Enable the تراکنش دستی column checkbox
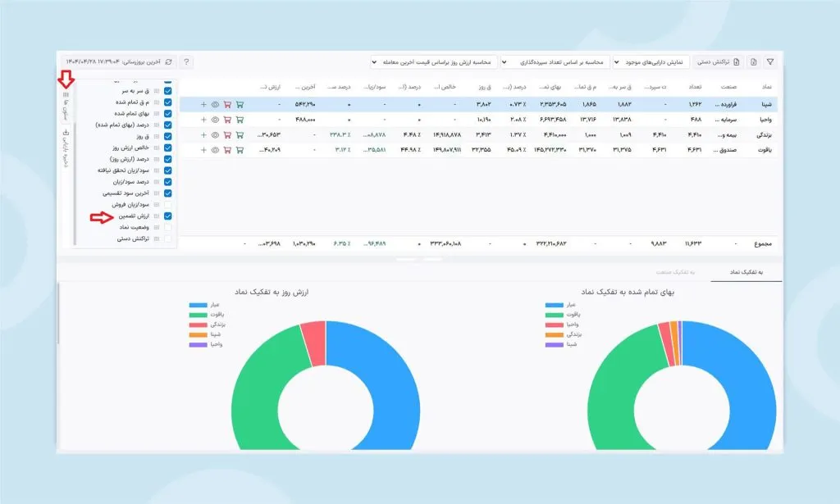 click(x=167, y=238)
